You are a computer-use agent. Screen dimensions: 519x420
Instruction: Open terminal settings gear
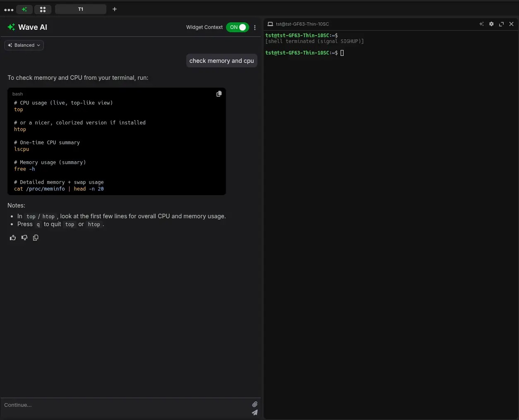(491, 24)
